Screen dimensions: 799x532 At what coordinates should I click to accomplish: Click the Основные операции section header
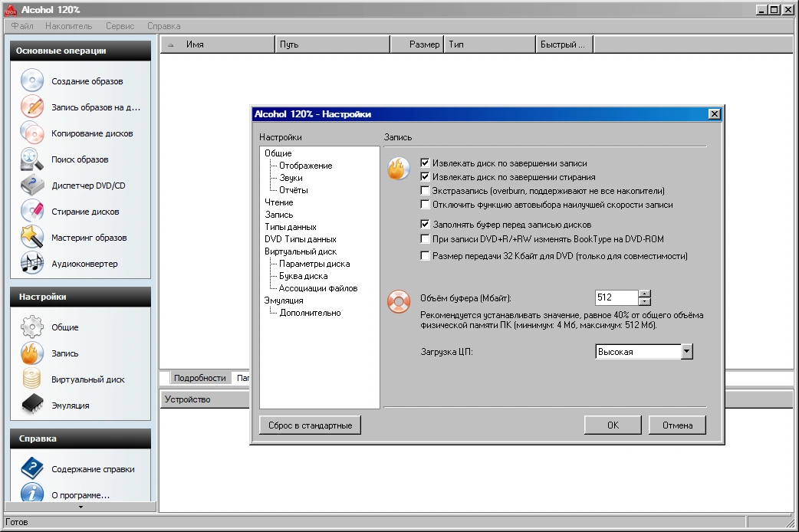click(81, 51)
